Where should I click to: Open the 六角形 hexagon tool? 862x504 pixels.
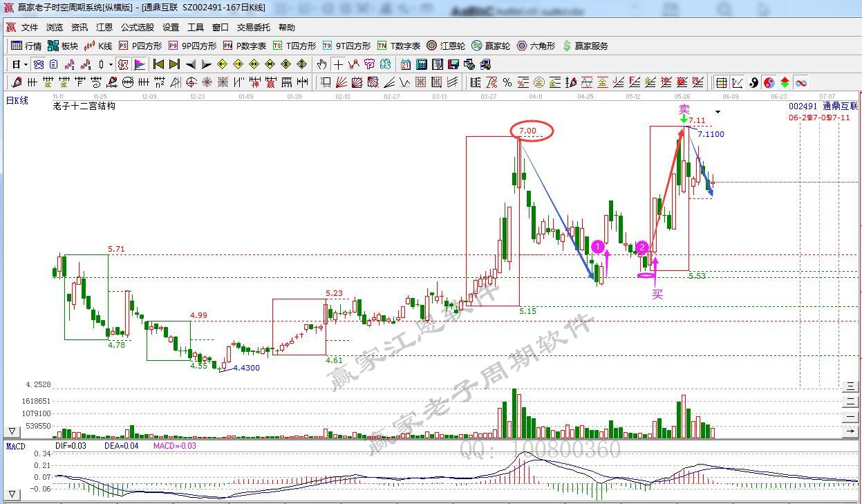point(536,46)
